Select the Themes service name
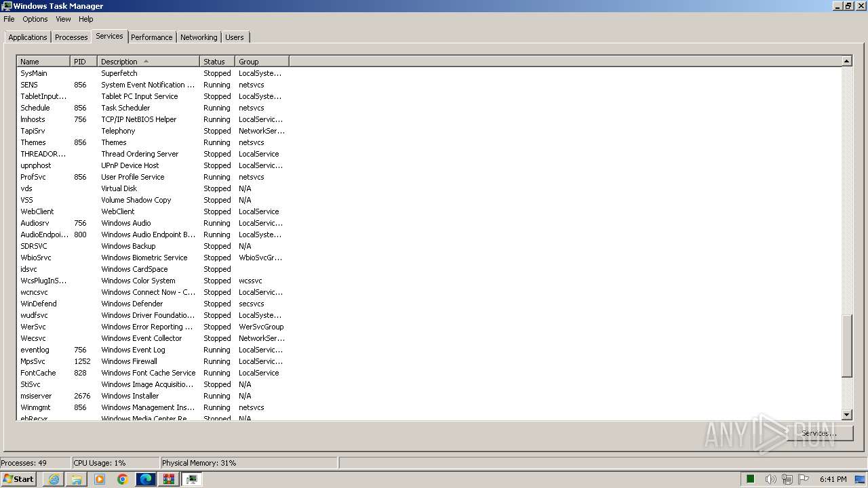Screen dimensions: 868x488 33,142
